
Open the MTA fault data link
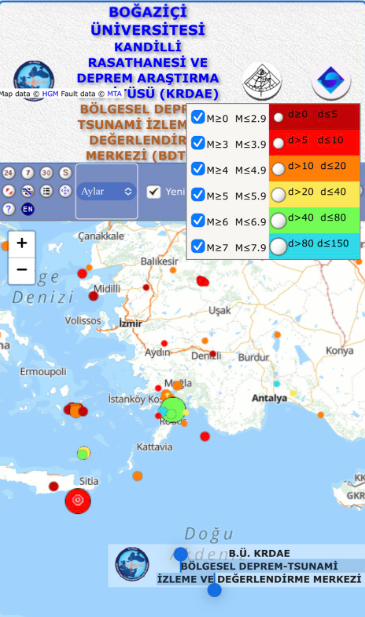pyautogui.click(x=114, y=94)
